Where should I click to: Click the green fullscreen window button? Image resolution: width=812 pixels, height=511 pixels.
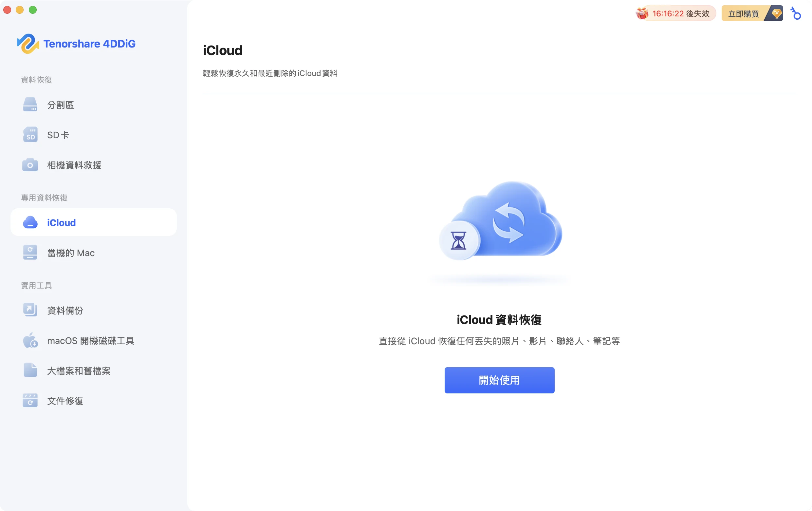pos(33,10)
